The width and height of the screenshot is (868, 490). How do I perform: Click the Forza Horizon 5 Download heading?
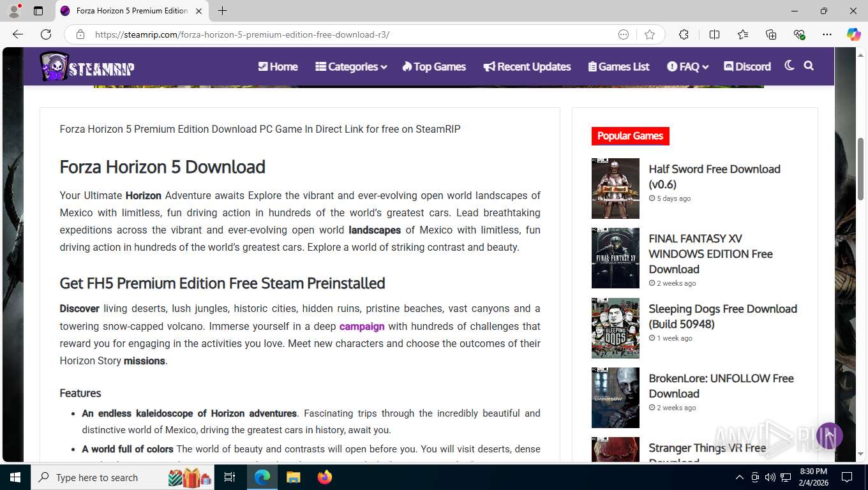pos(162,167)
